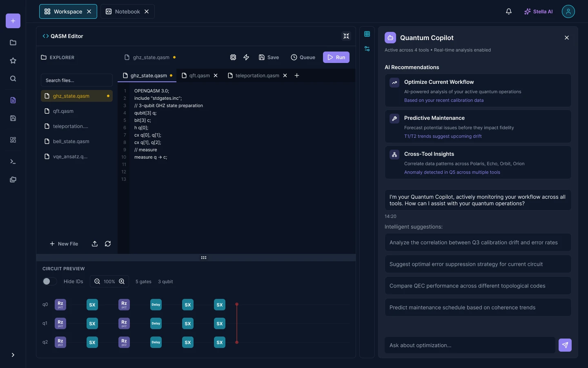Switch to the Notebook tab
This screenshot has height=368, width=588.
click(127, 11)
